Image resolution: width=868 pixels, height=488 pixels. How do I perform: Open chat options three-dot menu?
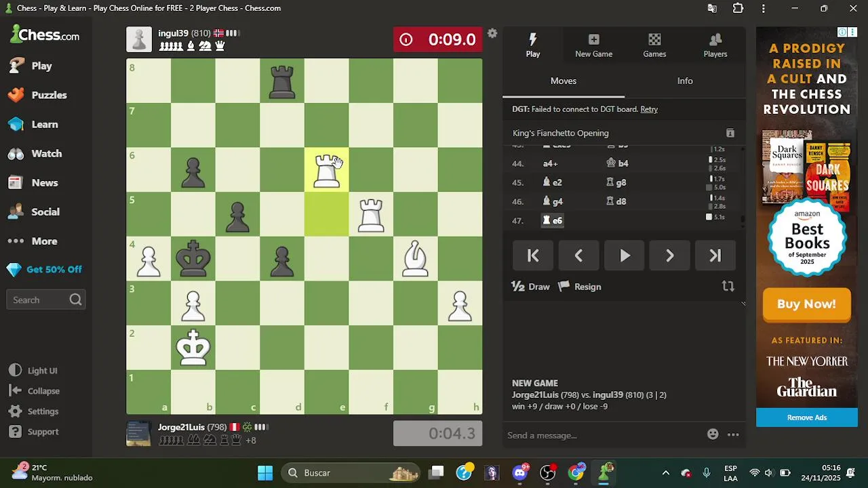tap(733, 434)
